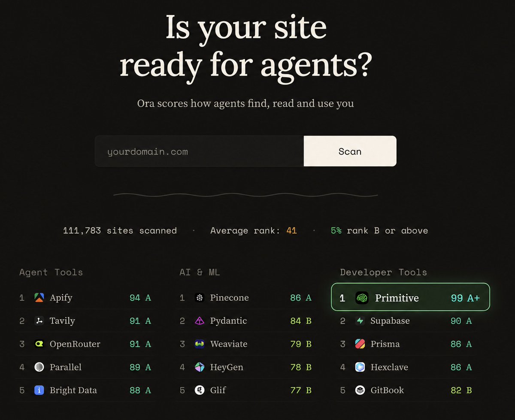Open the Weaviate site name
This screenshot has width=515, height=420.
(x=229, y=344)
